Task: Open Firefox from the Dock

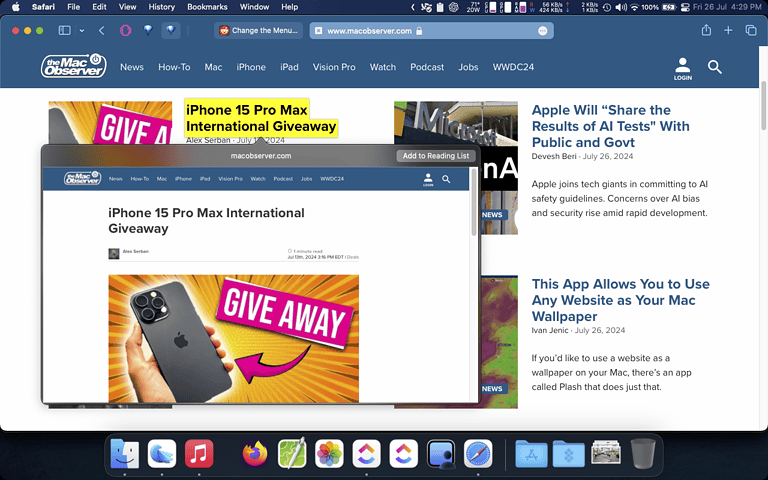Action: [x=256, y=453]
